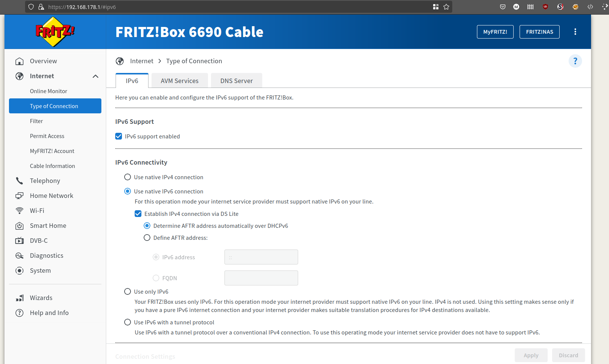
Task: Click the FRITZ!NAS header button
Action: [x=539, y=32]
